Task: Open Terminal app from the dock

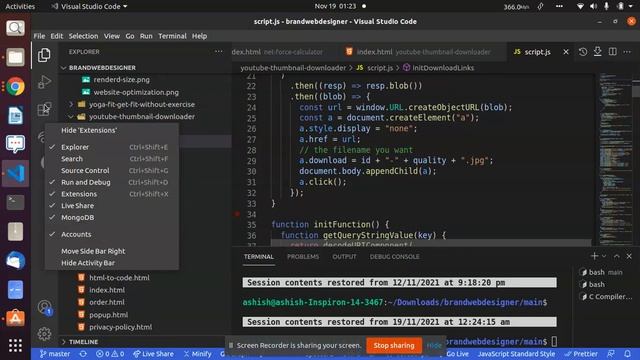Action: (x=16, y=202)
